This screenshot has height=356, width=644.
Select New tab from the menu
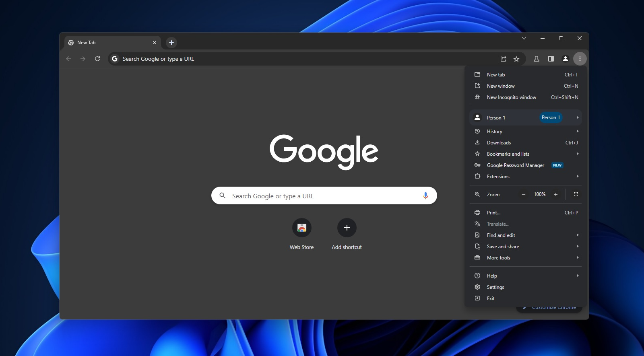point(526,75)
